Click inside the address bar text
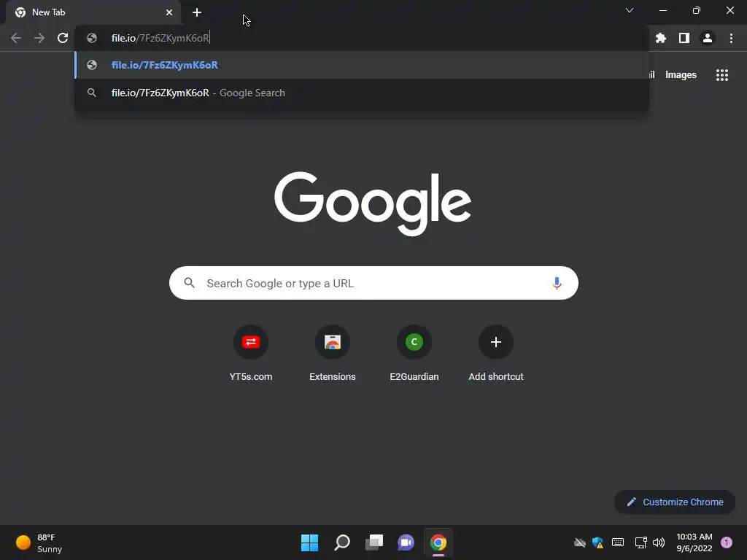 coord(160,38)
